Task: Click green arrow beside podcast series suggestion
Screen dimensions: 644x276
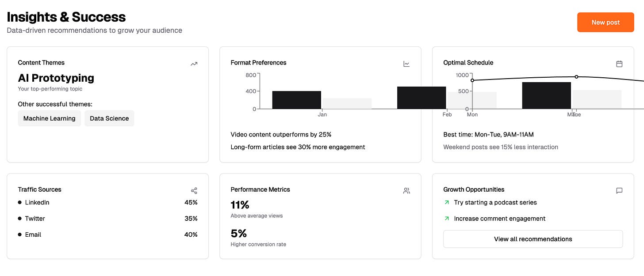Action: [x=447, y=202]
